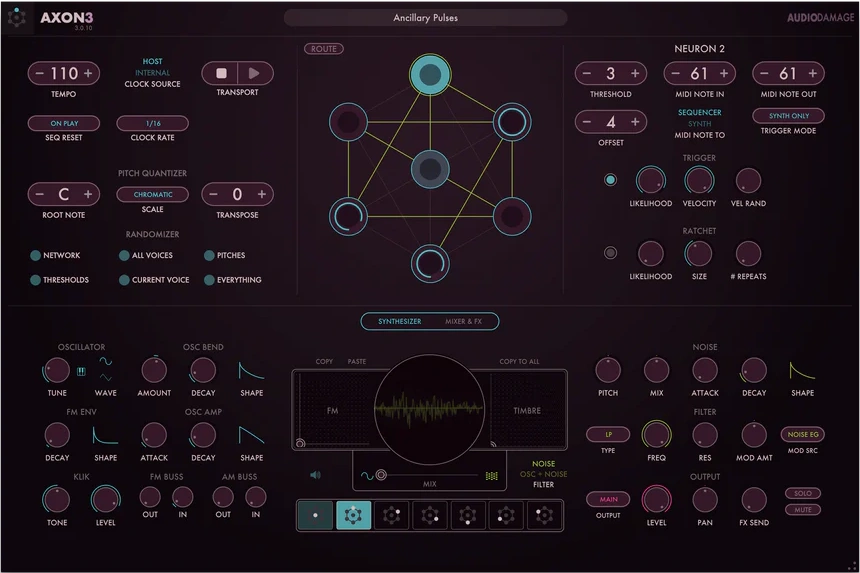Image resolution: width=860 pixels, height=573 pixels.
Task: Select the lower oscillator wave icon
Action: pos(105,377)
